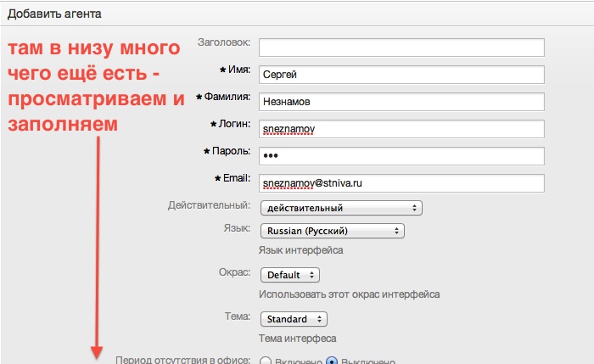Click the Заголовок input field

tap(401, 47)
